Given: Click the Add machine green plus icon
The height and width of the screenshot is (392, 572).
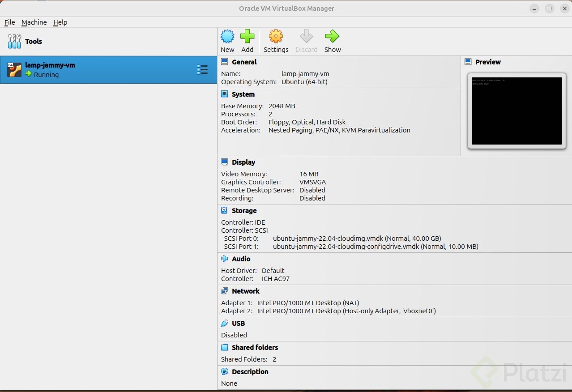Looking at the screenshot, I should (x=247, y=36).
